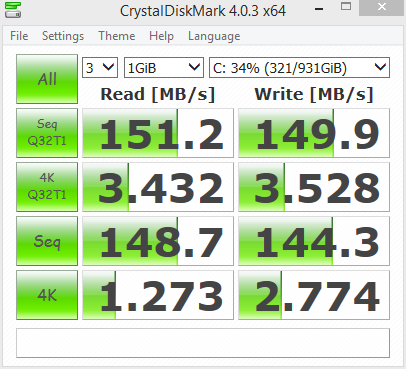Click the Read [MB/s] column header
Viewport: 406px width, 369px height.
158,94
